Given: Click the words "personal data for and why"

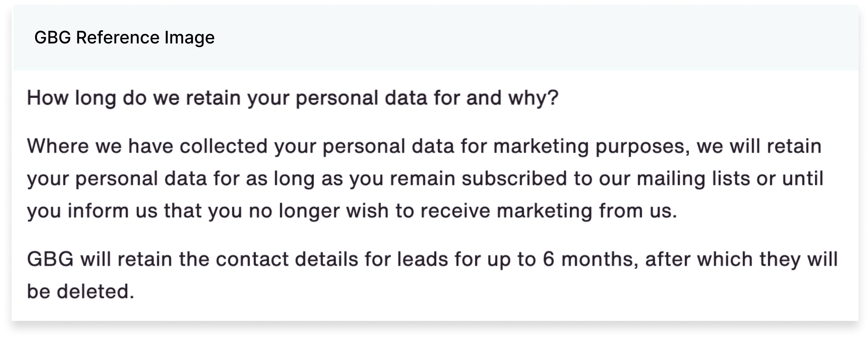Looking at the screenshot, I should [421, 98].
